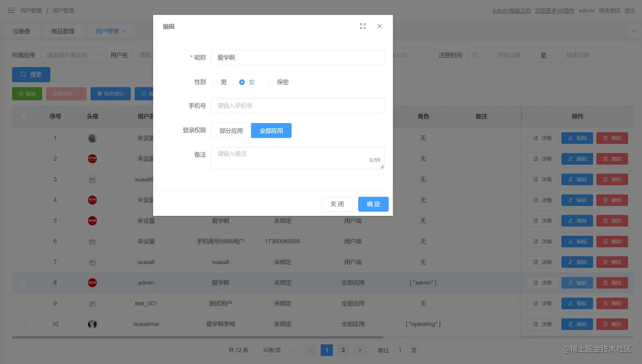Click the 昵称 input field
Screen dimensions: 642x364
click(298, 58)
